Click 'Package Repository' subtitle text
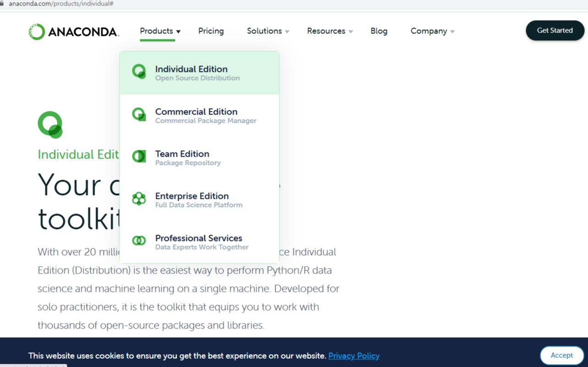This screenshot has width=588, height=367. click(188, 163)
